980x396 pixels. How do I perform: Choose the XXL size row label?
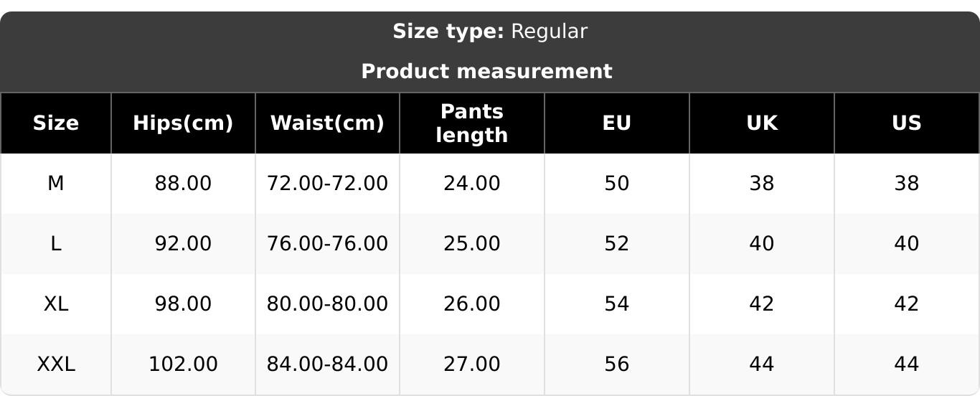[56, 364]
